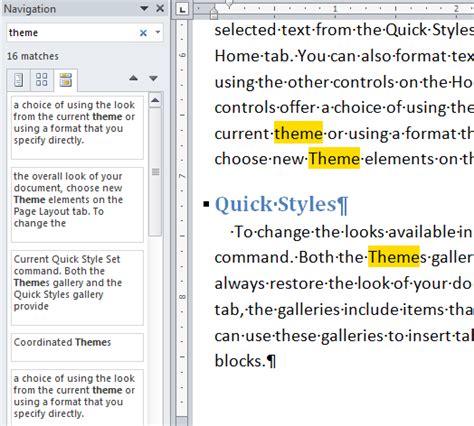Viewport: 474px width, 426px height.
Task: Click results list scroll-up arrow
Action: (x=155, y=100)
